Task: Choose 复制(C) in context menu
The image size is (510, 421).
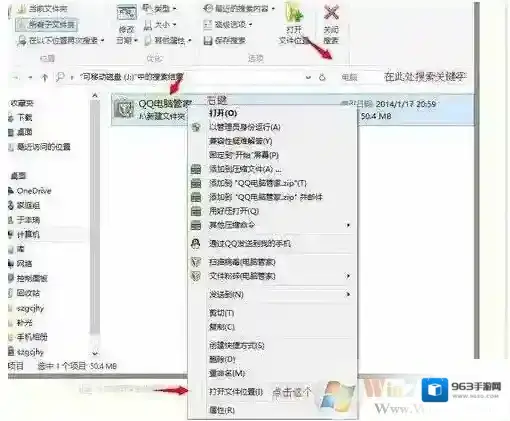Action: 222,327
